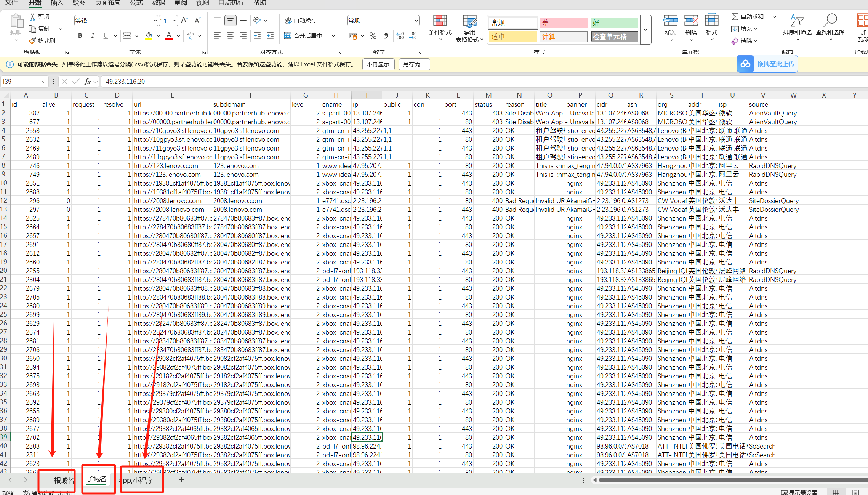868x495 pixels.
Task: Click the Decrease Indent icon
Action: 257,35
